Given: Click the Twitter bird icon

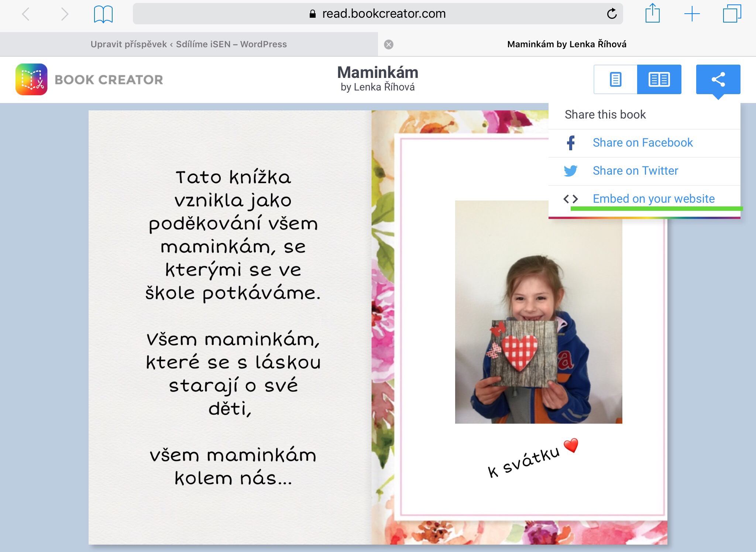Looking at the screenshot, I should pyautogui.click(x=571, y=171).
